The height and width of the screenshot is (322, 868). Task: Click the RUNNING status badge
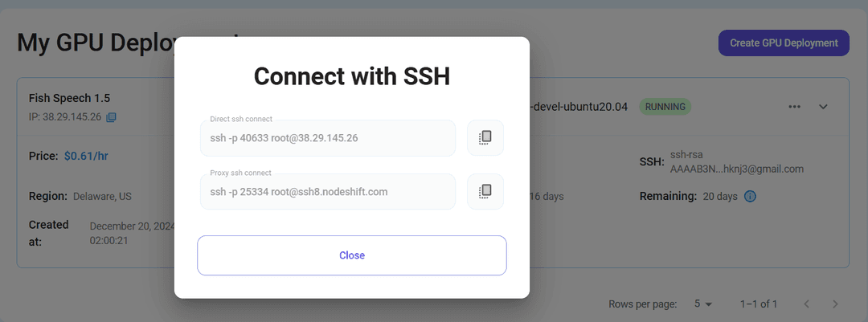(665, 106)
